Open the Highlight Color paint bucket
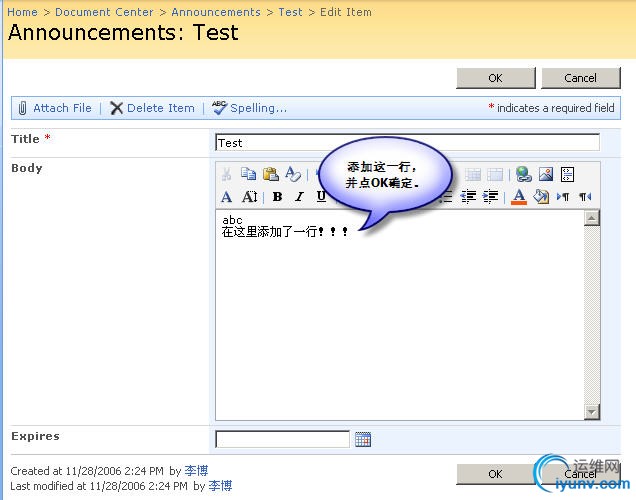 [541, 197]
